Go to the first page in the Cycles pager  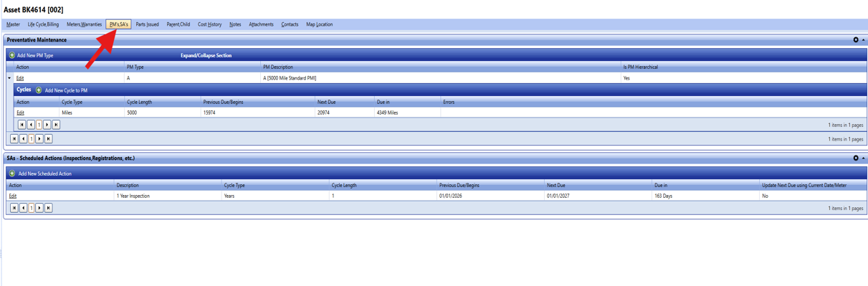tap(22, 125)
